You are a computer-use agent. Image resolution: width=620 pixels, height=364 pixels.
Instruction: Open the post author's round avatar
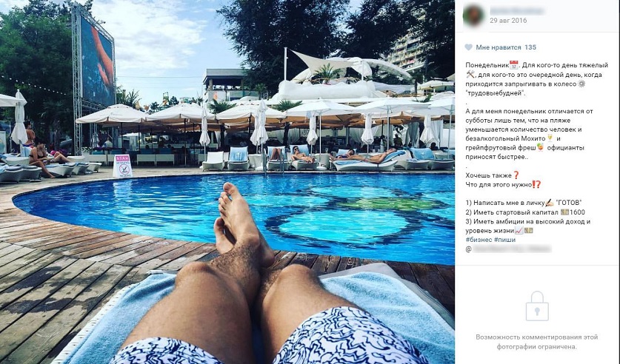coord(473,16)
